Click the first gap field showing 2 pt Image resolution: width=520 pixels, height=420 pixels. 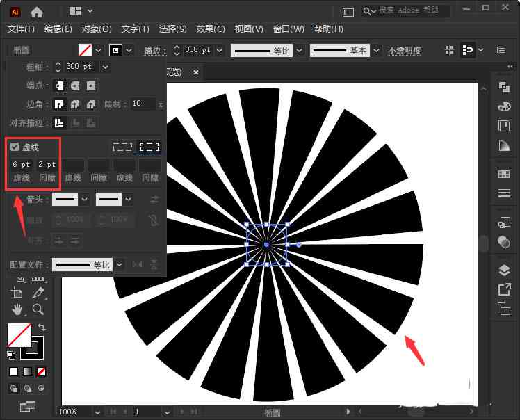click(47, 165)
